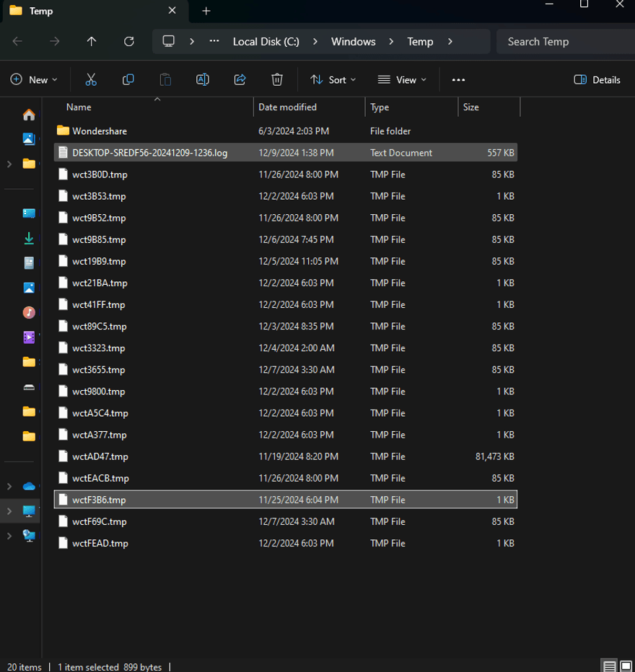The width and height of the screenshot is (635, 672).
Task: Toggle the Details pane
Action: pos(597,80)
